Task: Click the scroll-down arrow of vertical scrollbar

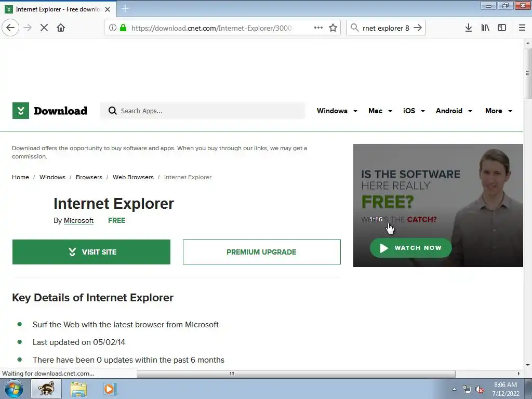Action: point(528,365)
